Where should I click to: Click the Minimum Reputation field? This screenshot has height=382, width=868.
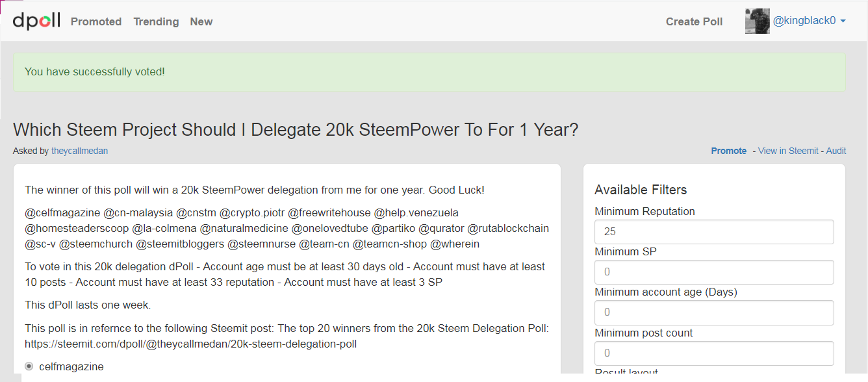[x=714, y=231]
